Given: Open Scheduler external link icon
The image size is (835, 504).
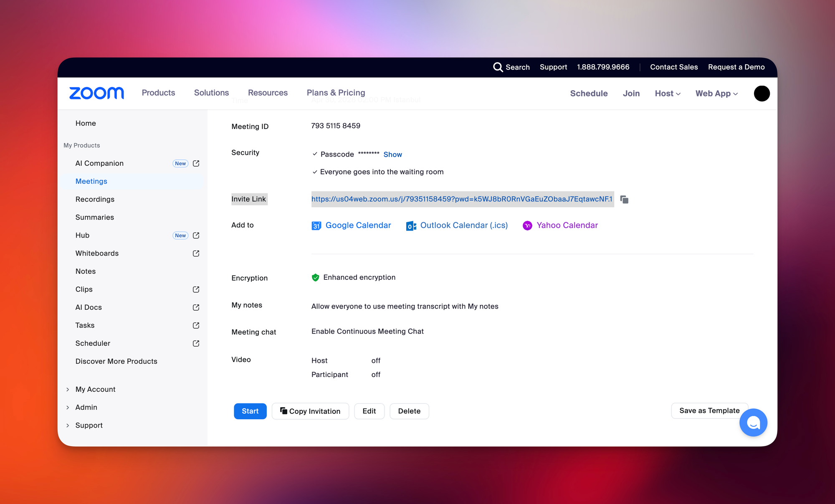Looking at the screenshot, I should click(x=196, y=343).
